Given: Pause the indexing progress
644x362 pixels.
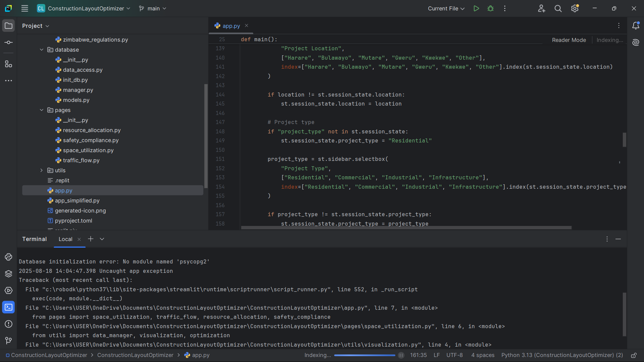Looking at the screenshot, I should [x=401, y=355].
